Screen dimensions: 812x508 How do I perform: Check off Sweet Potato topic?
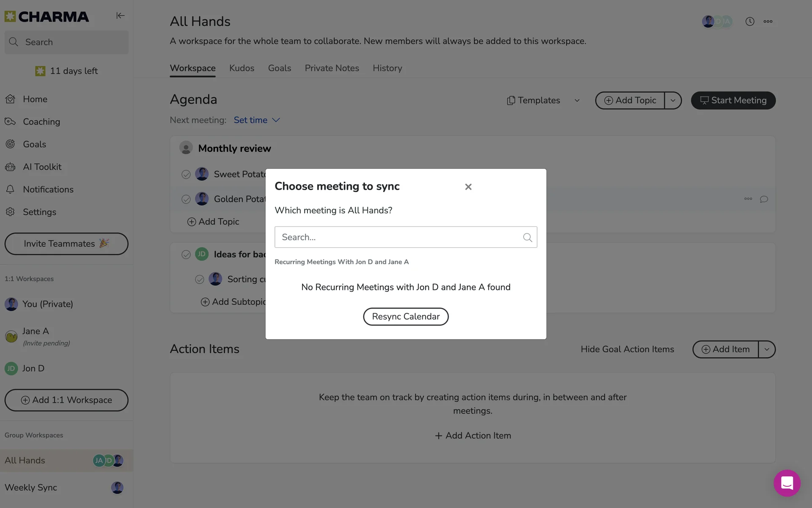point(186,174)
